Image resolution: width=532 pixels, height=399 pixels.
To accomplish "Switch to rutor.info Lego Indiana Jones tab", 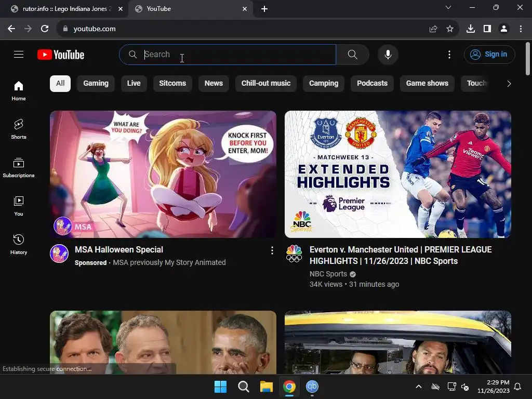I will (x=64, y=9).
